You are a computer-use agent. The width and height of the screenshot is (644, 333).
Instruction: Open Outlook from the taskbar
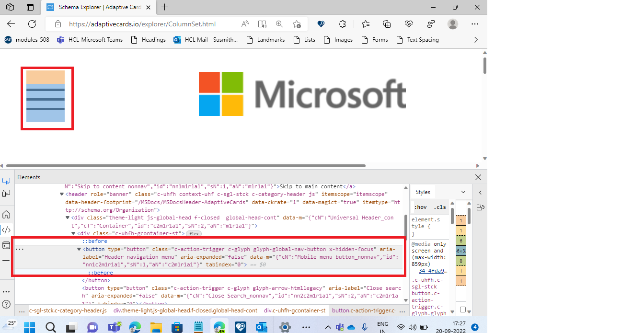point(261,327)
